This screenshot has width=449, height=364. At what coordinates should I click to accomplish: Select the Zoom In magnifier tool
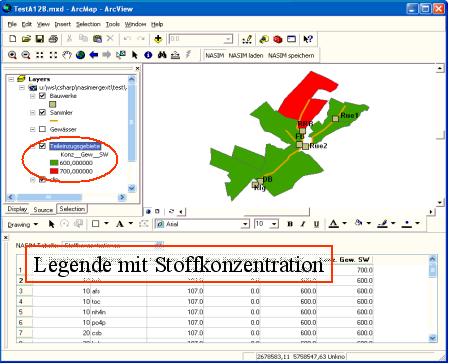pos(12,55)
